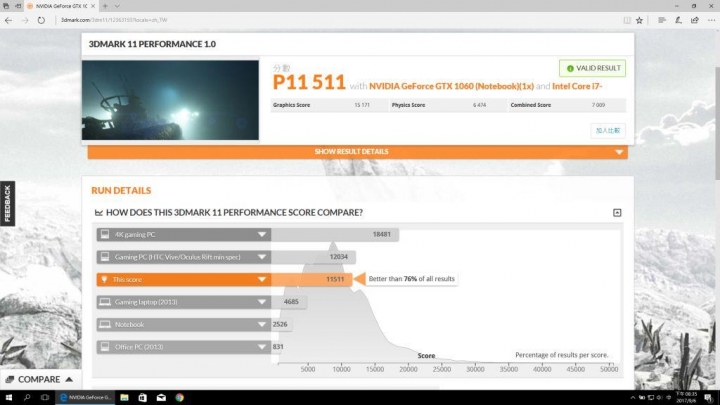
Task: Click the trophy icon on This score row
Action: coord(104,280)
